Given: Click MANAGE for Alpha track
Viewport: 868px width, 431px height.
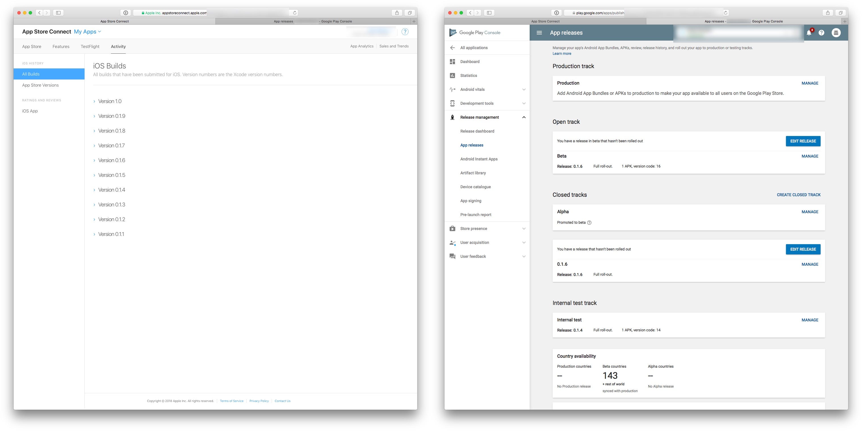Looking at the screenshot, I should (x=810, y=212).
